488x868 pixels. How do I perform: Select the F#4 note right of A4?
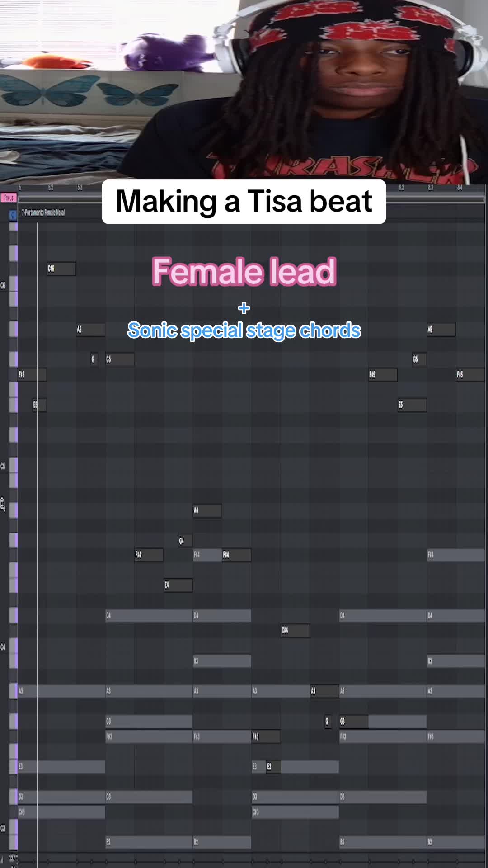(237, 555)
